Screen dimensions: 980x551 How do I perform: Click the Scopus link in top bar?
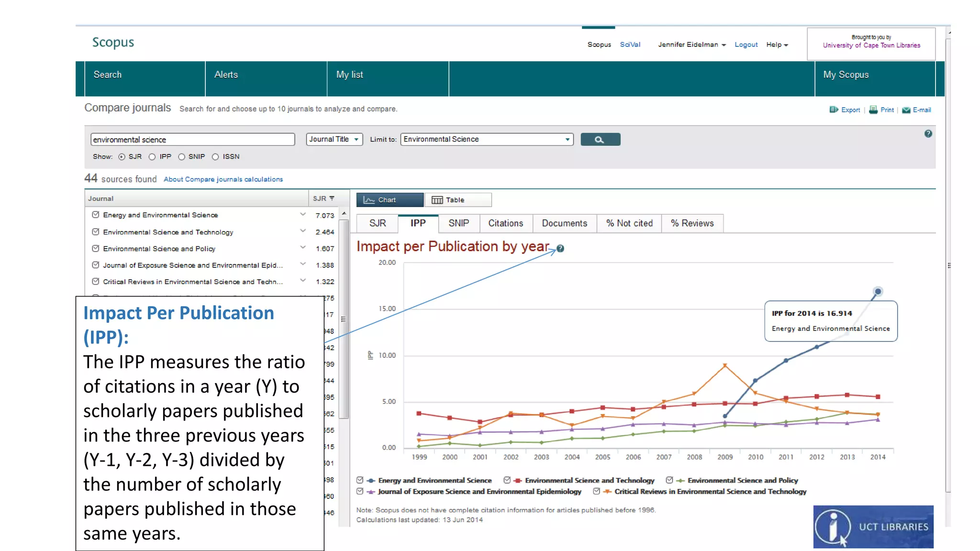click(x=599, y=44)
